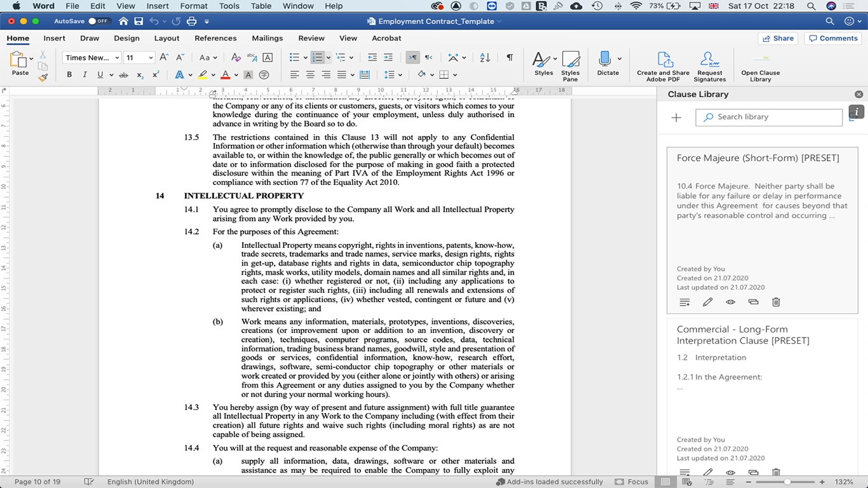Open the Comments pane button
Image resolution: width=868 pixels, height=488 pixels.
click(x=832, y=38)
